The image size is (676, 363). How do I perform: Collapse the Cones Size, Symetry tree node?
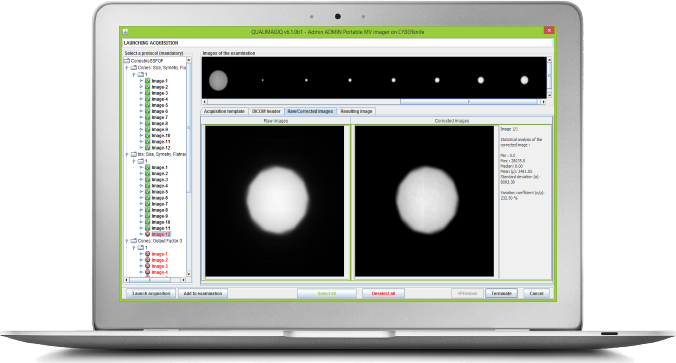127,68
